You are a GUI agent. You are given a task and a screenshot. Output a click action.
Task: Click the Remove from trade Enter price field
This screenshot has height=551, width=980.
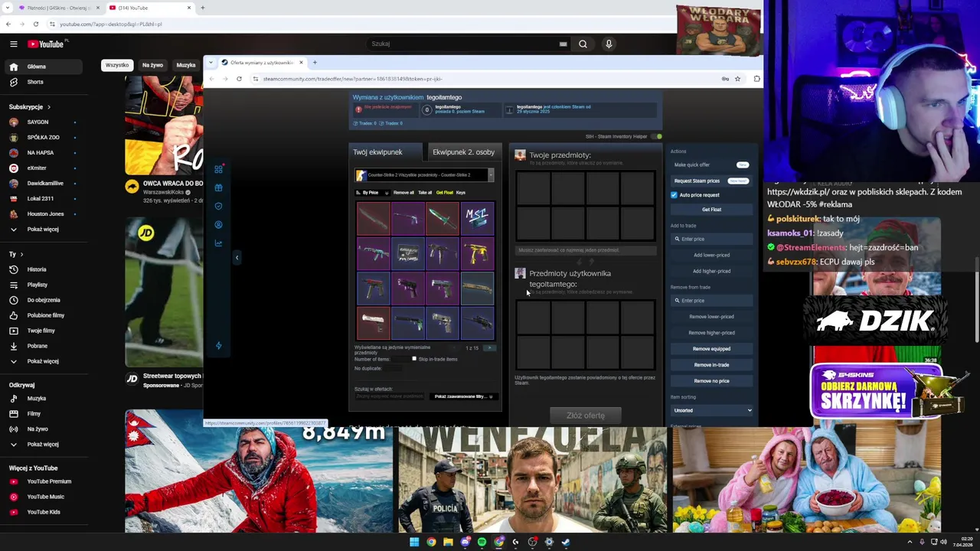click(711, 301)
